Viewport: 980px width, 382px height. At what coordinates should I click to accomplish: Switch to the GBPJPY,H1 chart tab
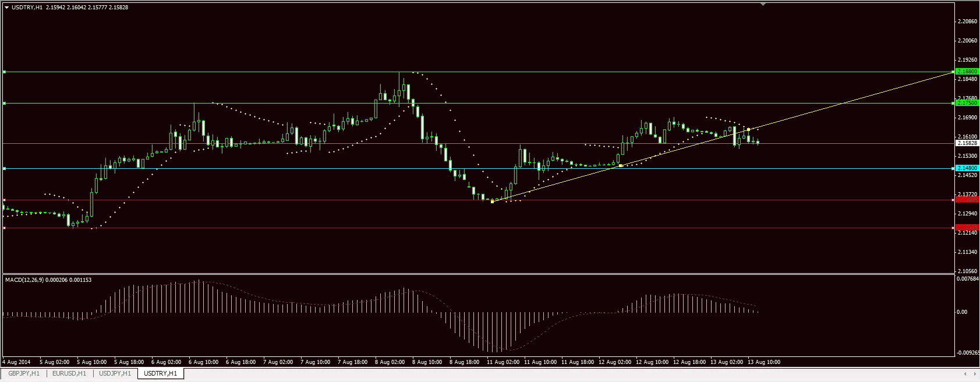pyautogui.click(x=24, y=373)
